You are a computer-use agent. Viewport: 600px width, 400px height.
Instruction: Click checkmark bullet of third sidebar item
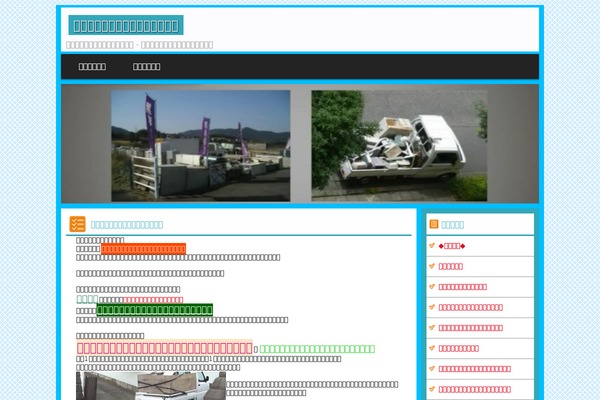coord(431,286)
